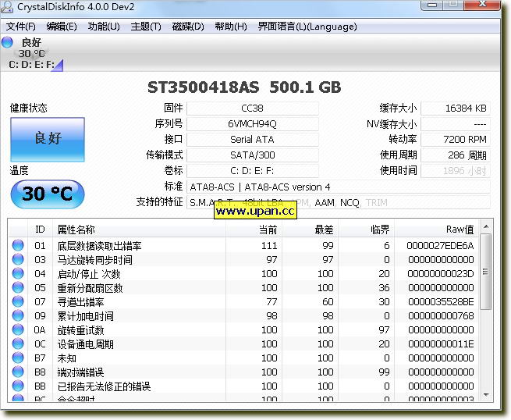511x420 pixels.
Task: Click the cache size field 16384 KB
Action: (x=456, y=109)
